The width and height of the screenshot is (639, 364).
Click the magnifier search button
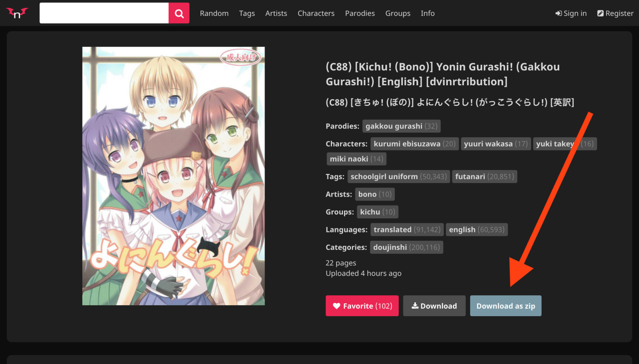[179, 13]
